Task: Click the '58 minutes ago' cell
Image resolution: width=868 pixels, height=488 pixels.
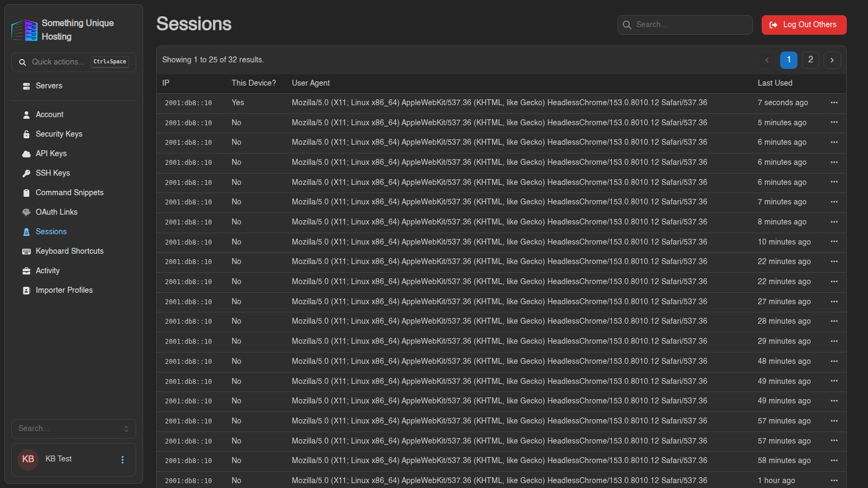Action: tap(784, 460)
